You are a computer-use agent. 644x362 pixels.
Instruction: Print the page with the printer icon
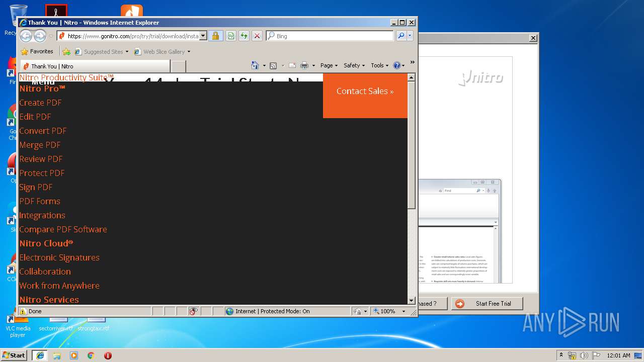304,65
